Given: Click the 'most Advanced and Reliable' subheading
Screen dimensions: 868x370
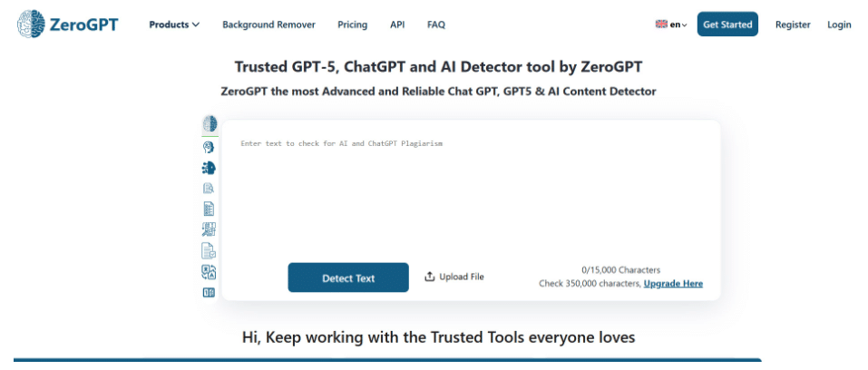Looking at the screenshot, I should pos(438,92).
